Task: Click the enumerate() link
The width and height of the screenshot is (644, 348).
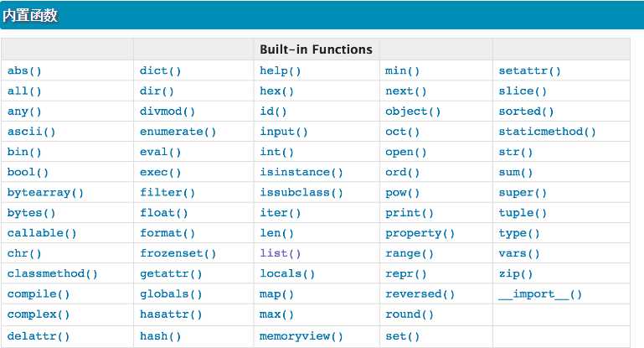Action: click(178, 132)
